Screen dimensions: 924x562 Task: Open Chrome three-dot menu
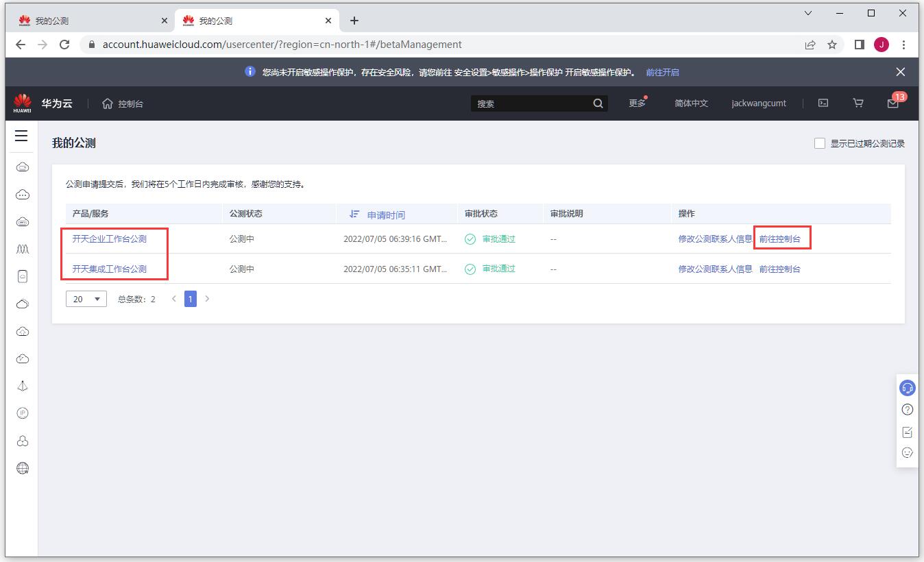(x=903, y=45)
